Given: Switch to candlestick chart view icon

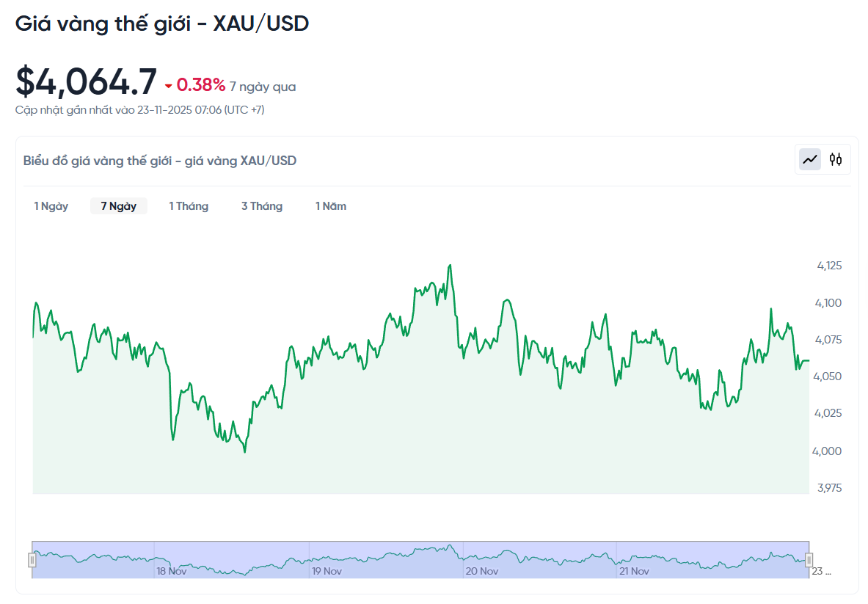Looking at the screenshot, I should coord(836,159).
